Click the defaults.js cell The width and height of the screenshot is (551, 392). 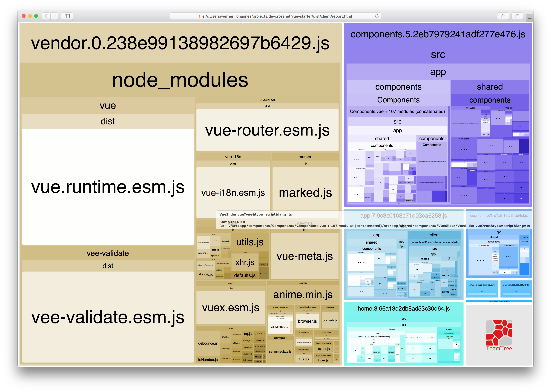pos(245,275)
